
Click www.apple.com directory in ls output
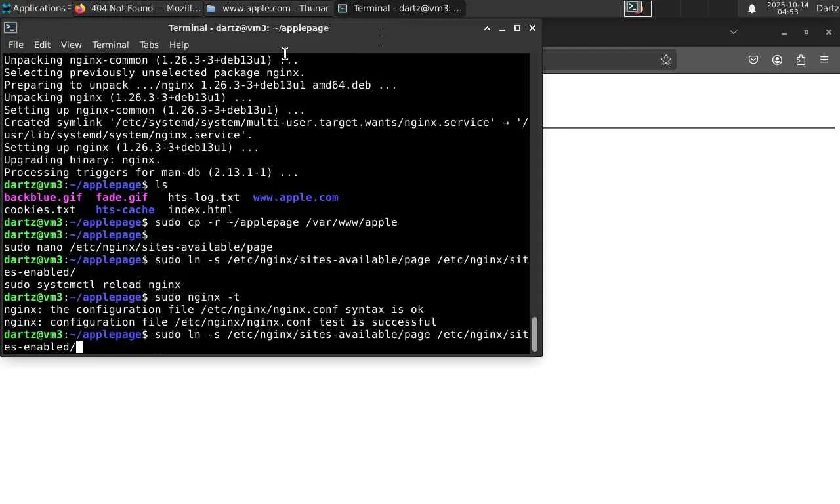[296, 198]
